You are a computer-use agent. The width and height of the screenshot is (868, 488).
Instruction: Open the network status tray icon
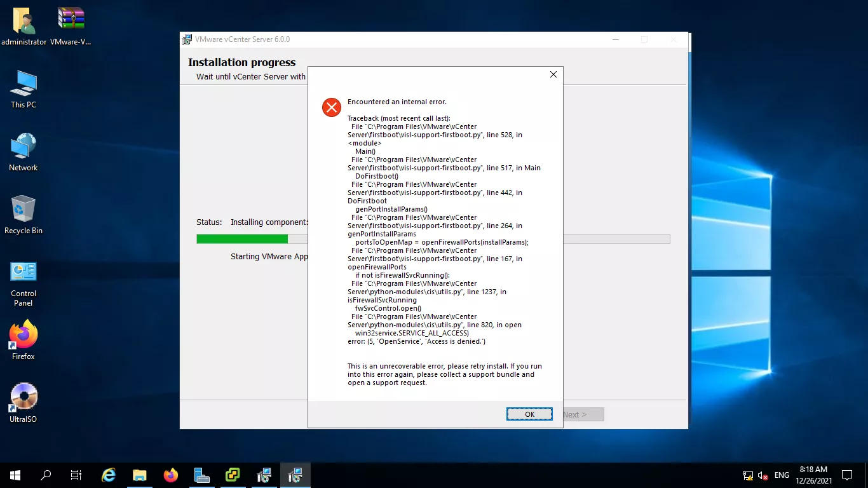(748, 475)
